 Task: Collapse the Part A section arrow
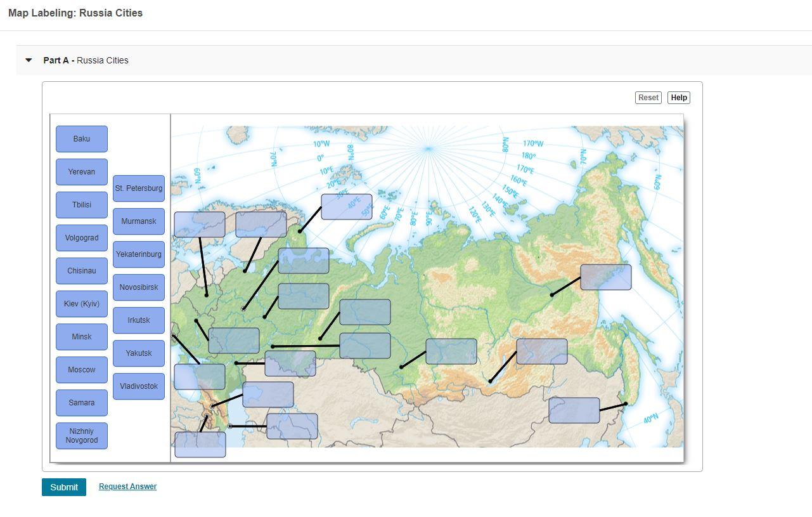tap(29, 60)
